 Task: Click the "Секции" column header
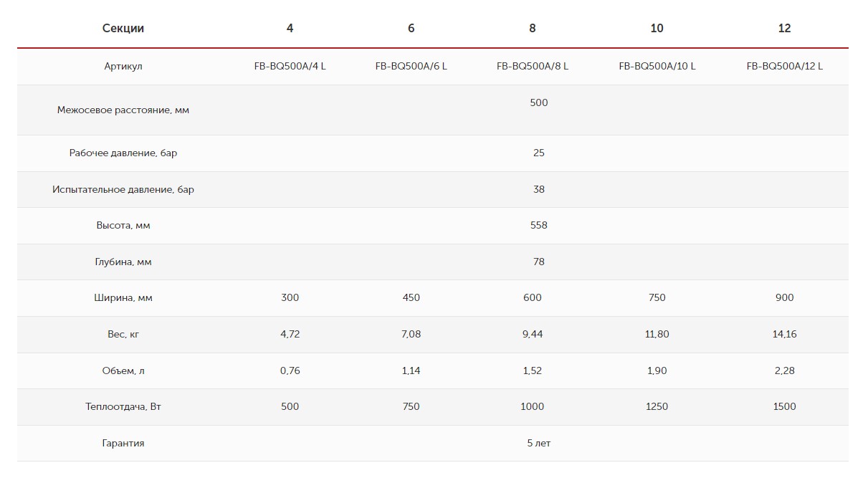point(123,28)
